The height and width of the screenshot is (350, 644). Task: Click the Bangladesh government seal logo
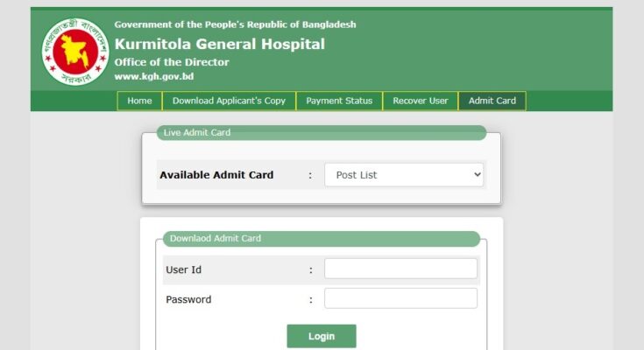point(73,52)
